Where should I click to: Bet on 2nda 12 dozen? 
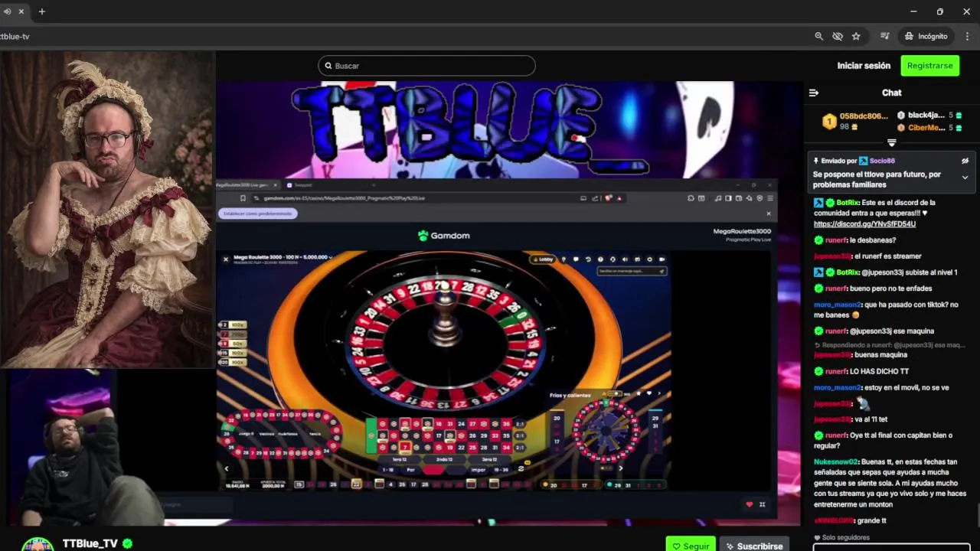click(x=445, y=459)
